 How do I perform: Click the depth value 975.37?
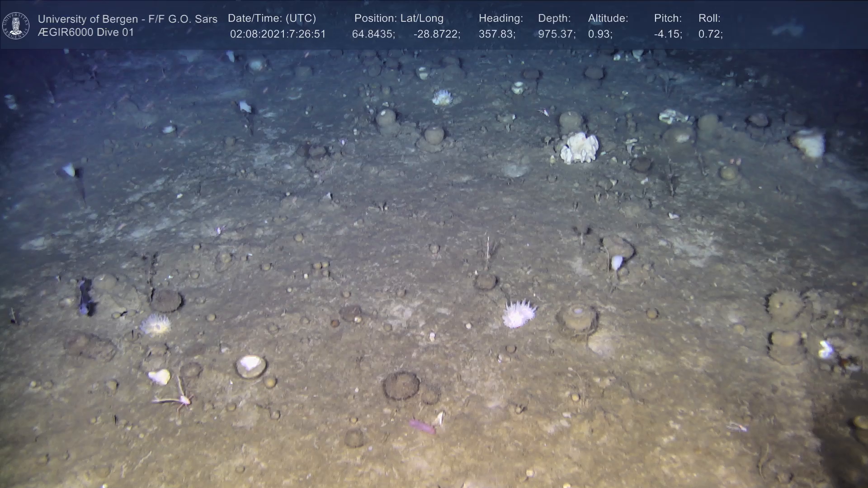[556, 34]
